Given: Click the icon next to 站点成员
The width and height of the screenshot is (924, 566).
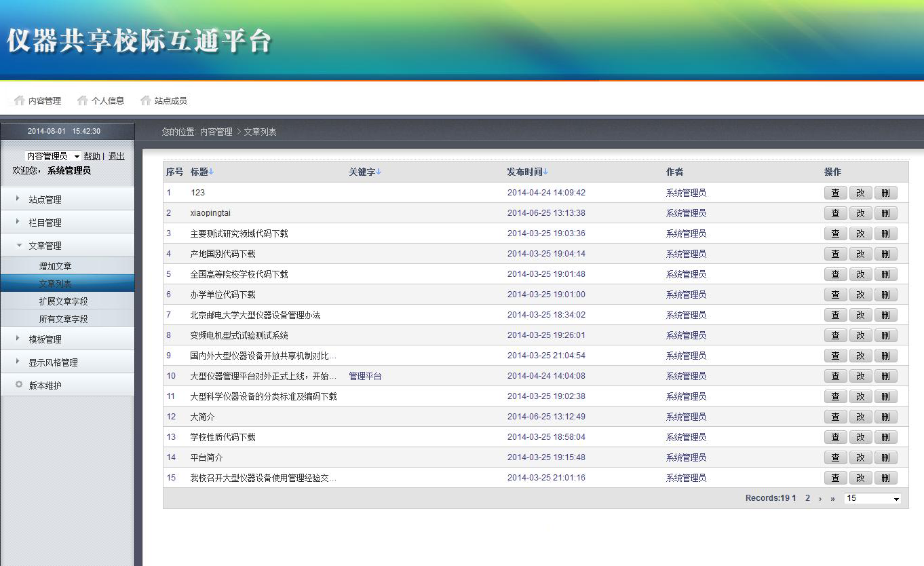Looking at the screenshot, I should [x=145, y=100].
